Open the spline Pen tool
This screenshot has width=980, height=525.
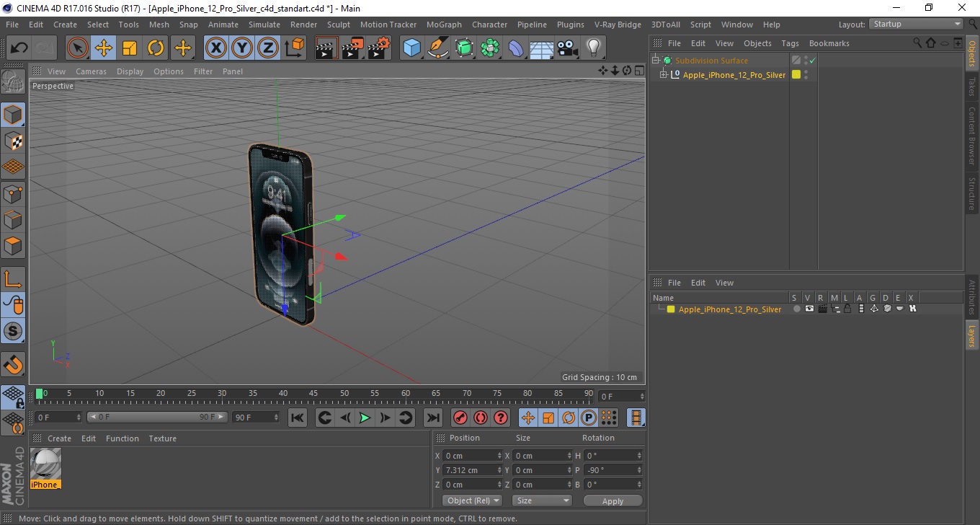point(438,48)
